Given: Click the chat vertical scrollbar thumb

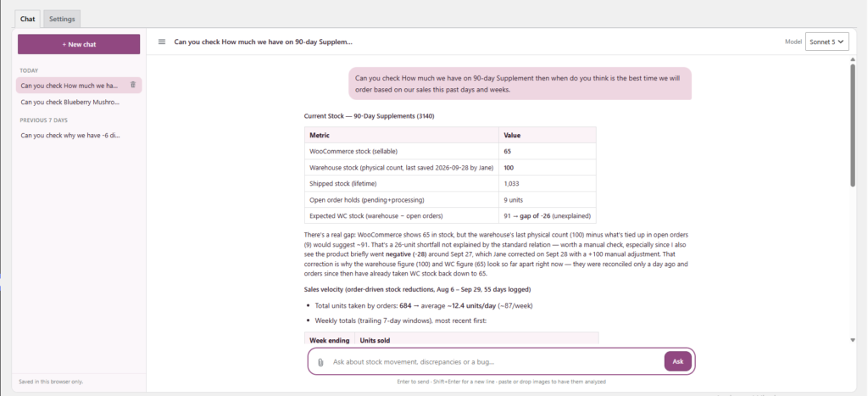Looking at the screenshot, I should 853,125.
